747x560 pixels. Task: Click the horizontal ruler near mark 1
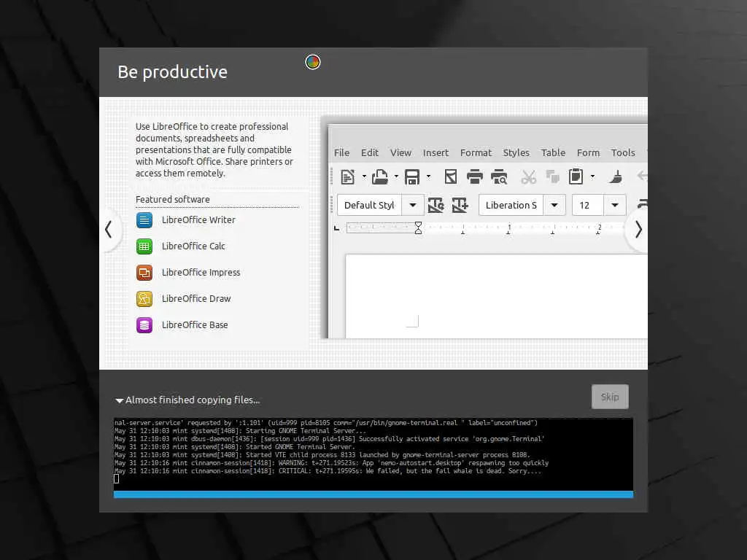(x=508, y=228)
